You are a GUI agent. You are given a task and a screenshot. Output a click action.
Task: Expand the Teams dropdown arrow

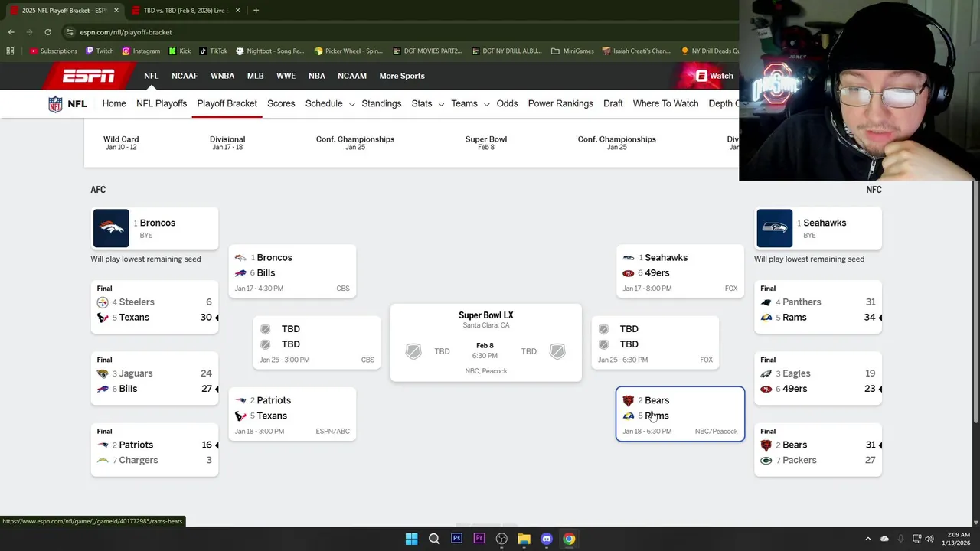(x=486, y=104)
